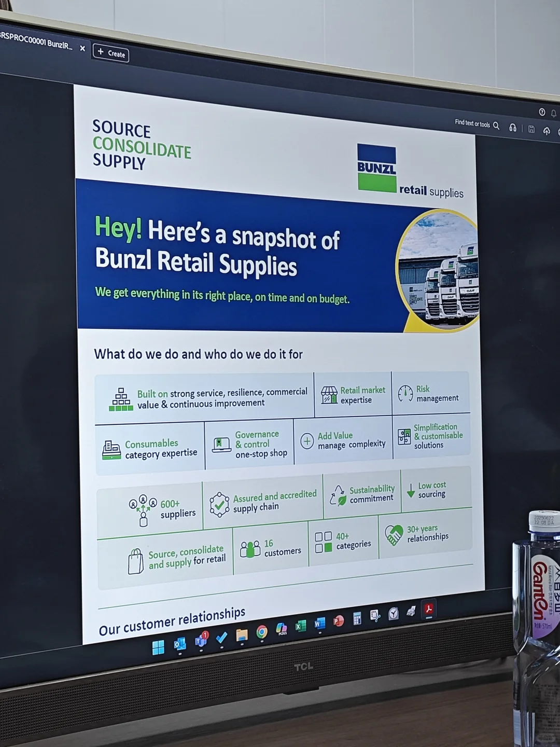This screenshot has height=747, width=560.
Task: Click the Adobe Acrobat taskbar icon
Action: 429,608
